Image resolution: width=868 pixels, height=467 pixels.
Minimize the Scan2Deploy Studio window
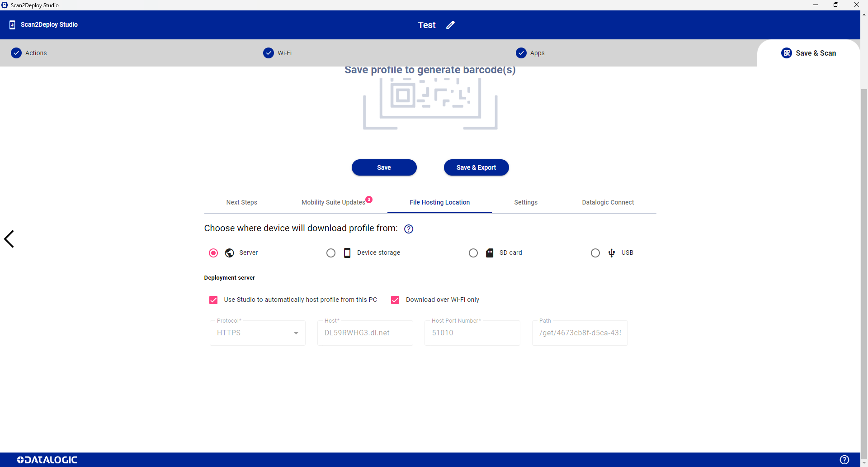click(x=816, y=5)
